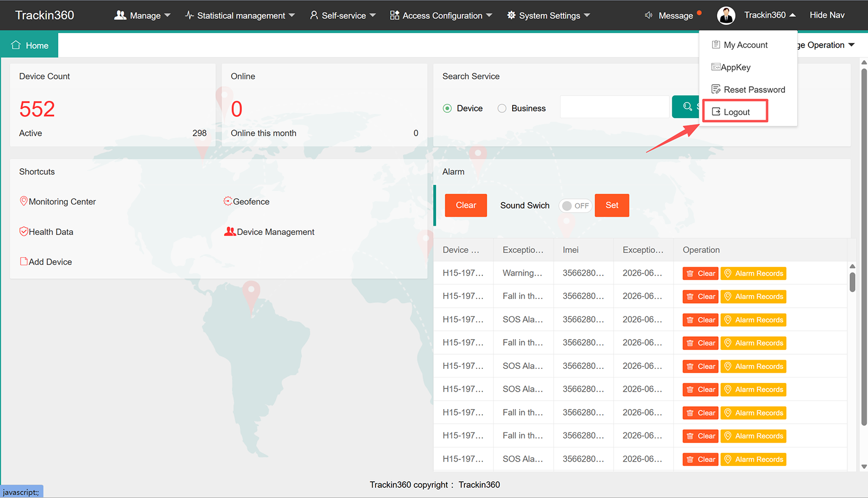The width and height of the screenshot is (868, 498).
Task: Click the System Settings gear icon
Action: click(511, 15)
